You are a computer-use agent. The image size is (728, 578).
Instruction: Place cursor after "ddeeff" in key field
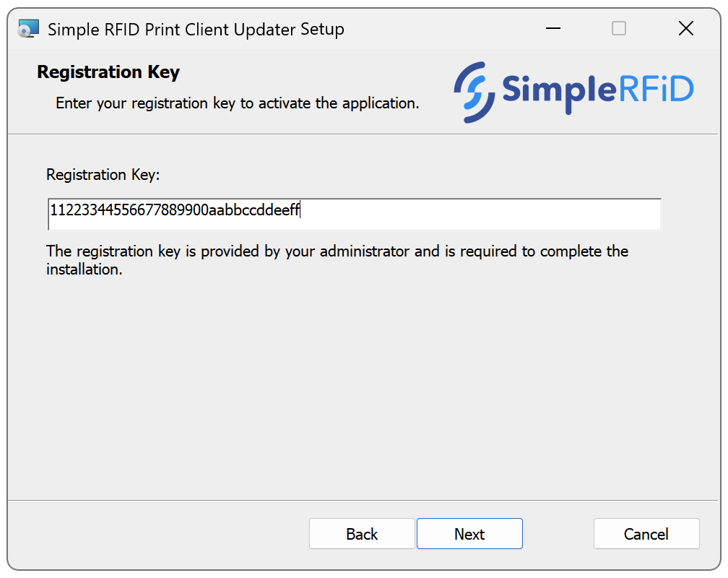[x=300, y=211]
